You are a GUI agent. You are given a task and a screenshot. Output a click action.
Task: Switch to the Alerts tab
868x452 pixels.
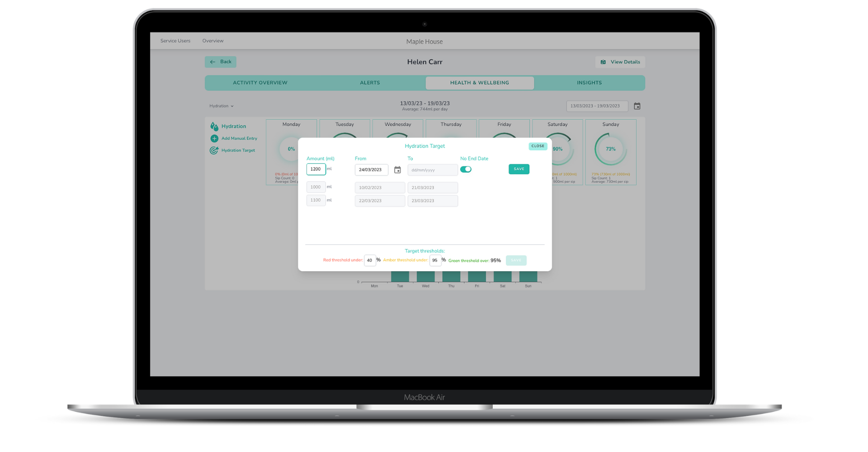tap(370, 83)
